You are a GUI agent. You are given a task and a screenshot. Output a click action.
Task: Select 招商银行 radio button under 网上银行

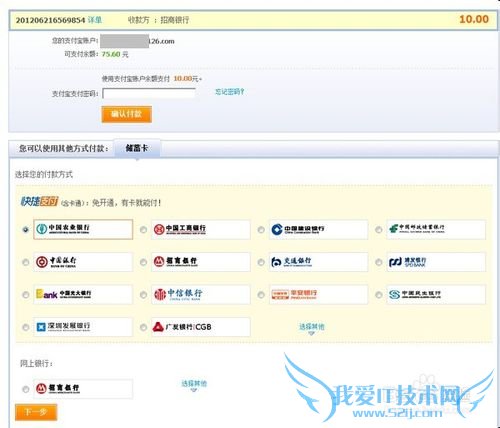(26, 389)
